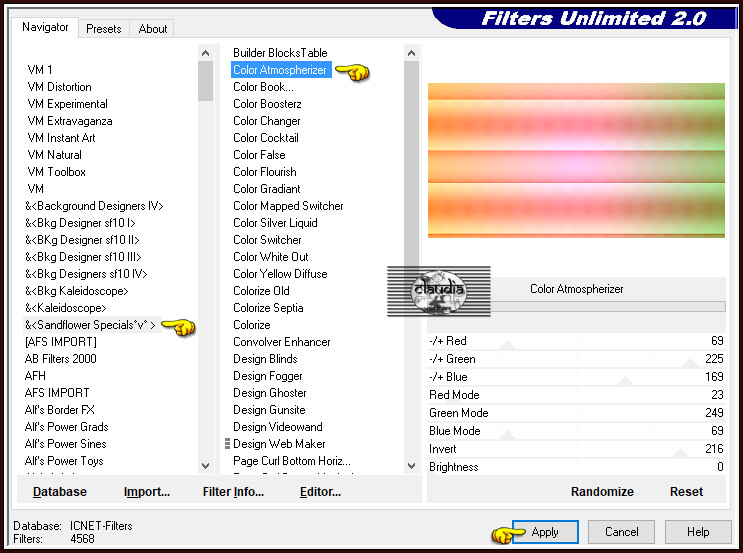Select Colorize Septia filter
The height and width of the screenshot is (553, 743).
click(x=268, y=308)
